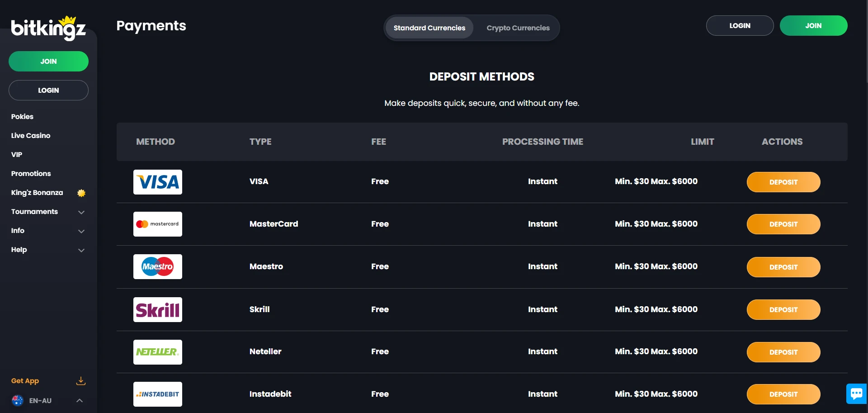Click the ACTIONS column header
Image resolution: width=868 pixels, height=413 pixels.
(782, 142)
